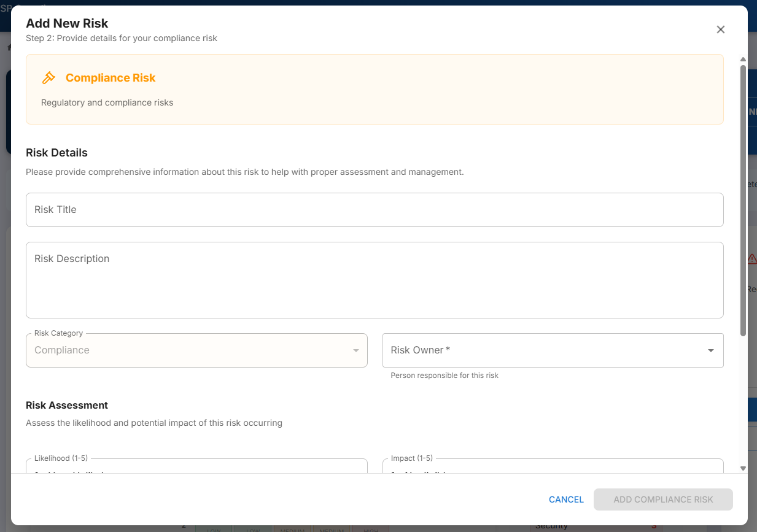Click the orange gavel Compliance Risk icon
Viewport: 757px width, 532px height.
49,78
